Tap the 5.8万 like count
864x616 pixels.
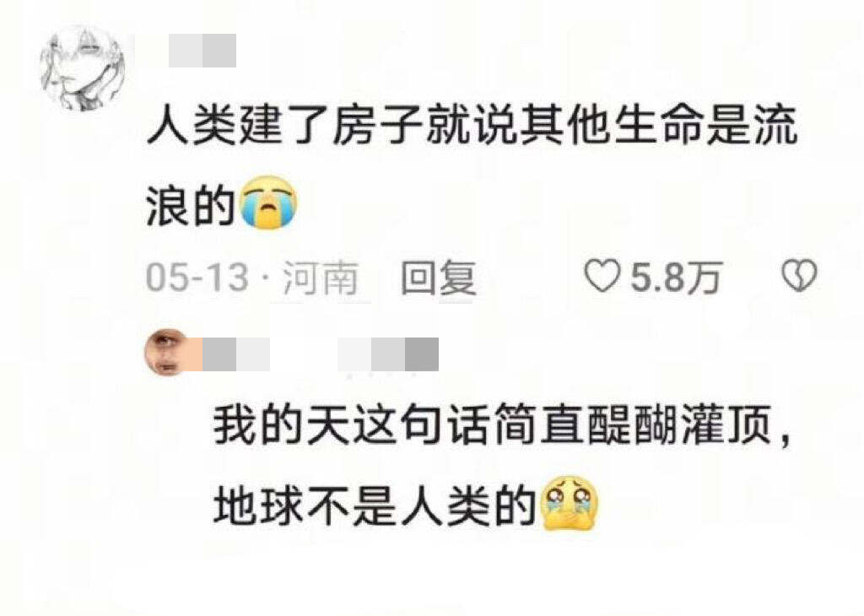(x=676, y=277)
